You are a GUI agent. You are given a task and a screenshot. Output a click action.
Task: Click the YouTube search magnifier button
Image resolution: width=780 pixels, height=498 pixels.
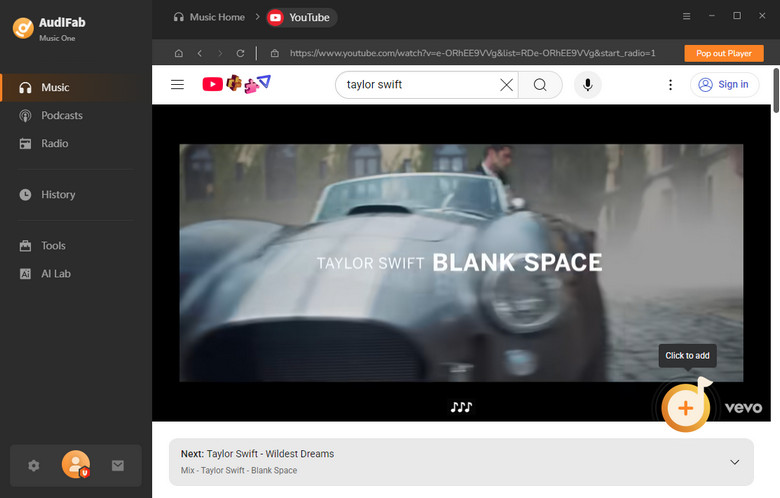point(540,85)
